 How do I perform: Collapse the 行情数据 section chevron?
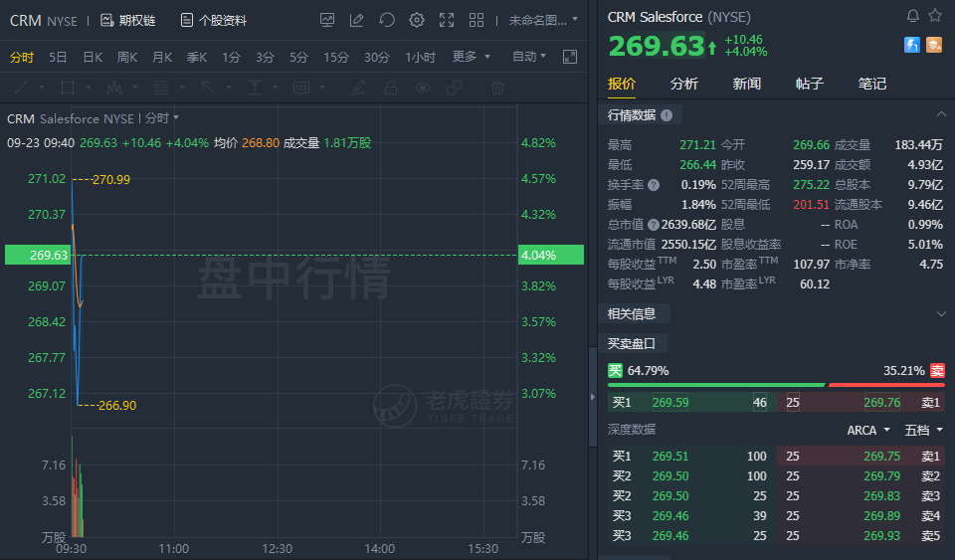[x=941, y=114]
